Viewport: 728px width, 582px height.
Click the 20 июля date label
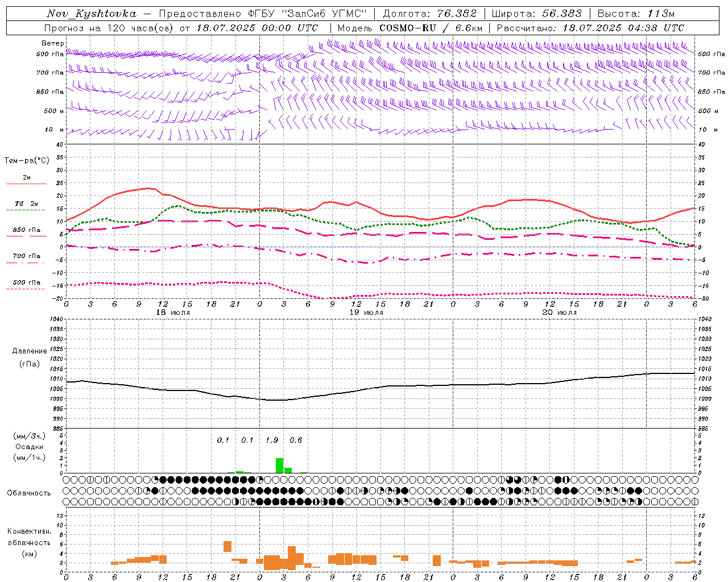coord(560,313)
